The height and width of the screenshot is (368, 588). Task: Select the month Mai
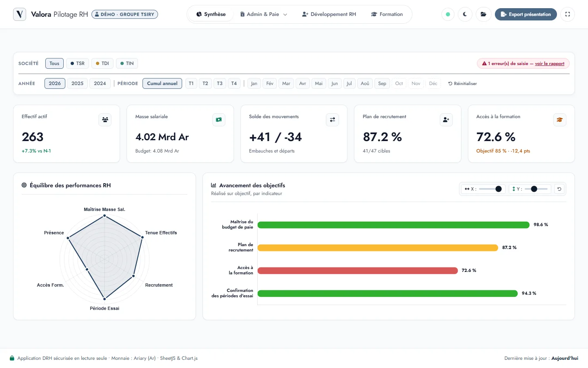click(319, 83)
